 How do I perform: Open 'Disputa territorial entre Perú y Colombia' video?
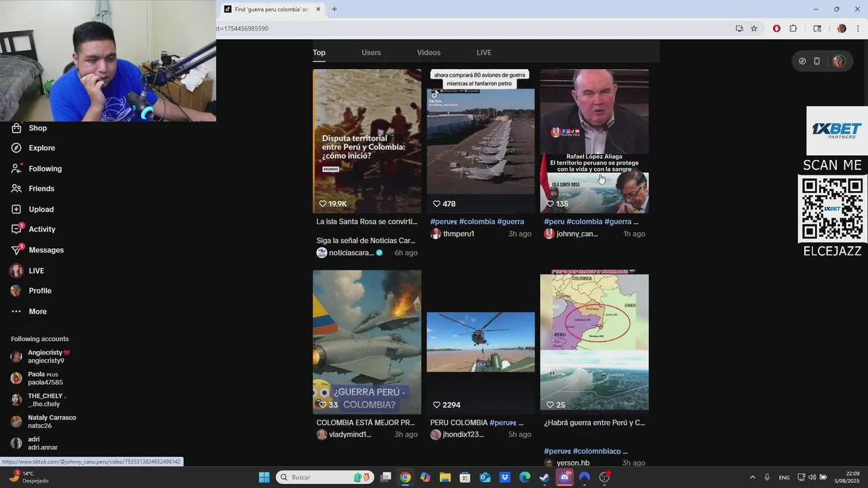point(367,141)
